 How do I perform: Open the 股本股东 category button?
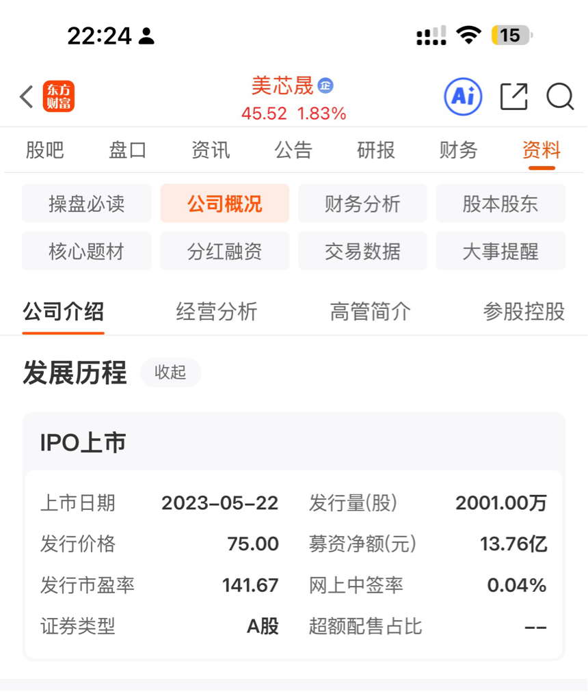point(500,204)
